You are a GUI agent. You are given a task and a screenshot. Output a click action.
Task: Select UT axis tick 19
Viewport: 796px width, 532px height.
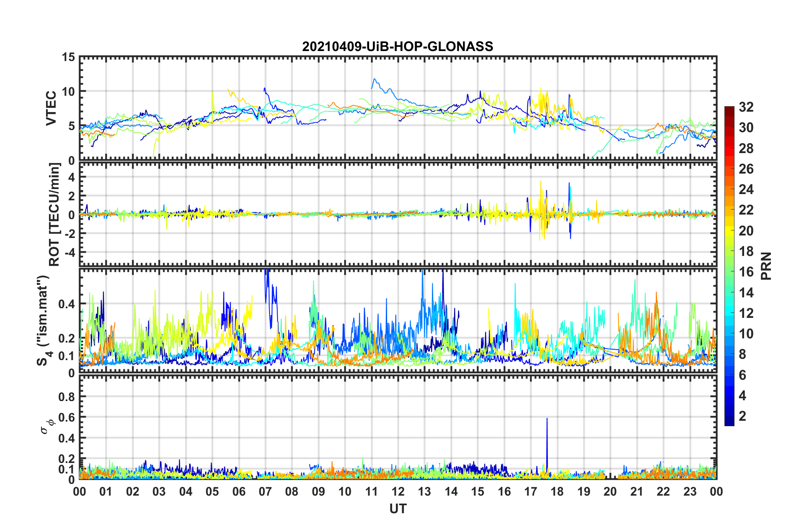pos(584,491)
